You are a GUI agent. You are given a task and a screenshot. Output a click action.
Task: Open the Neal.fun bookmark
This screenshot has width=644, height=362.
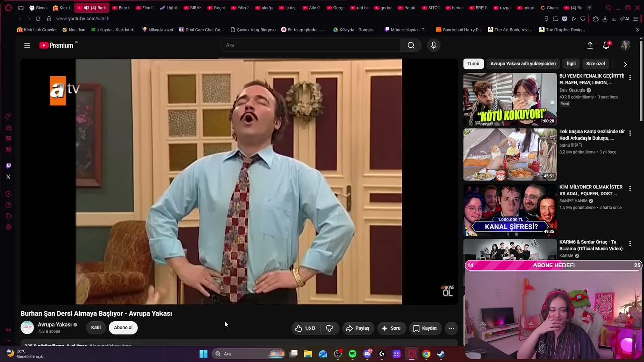coord(73,30)
